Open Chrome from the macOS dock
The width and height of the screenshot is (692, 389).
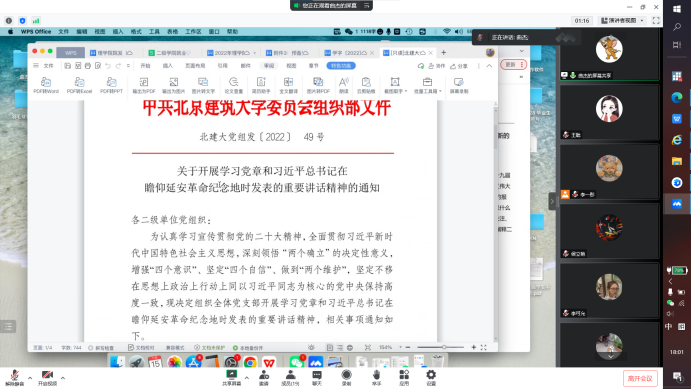pos(250,363)
